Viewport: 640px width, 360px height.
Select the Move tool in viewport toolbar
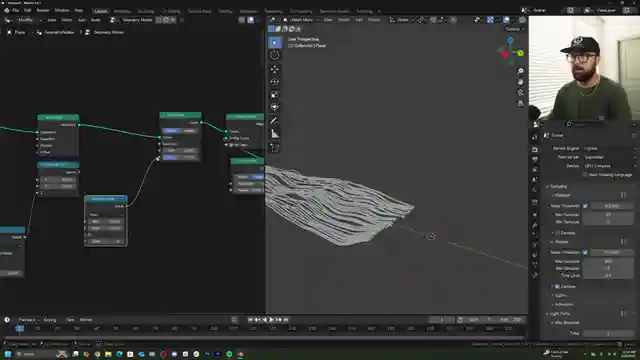click(x=275, y=69)
